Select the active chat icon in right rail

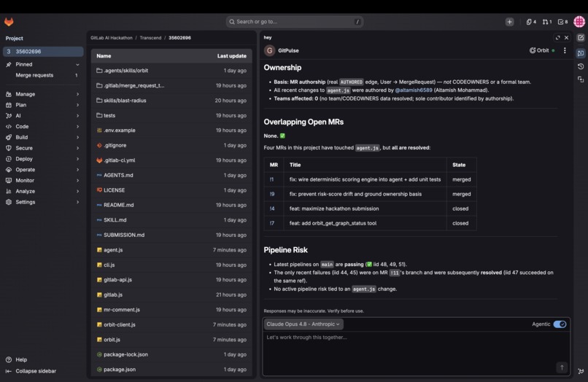coord(581,53)
